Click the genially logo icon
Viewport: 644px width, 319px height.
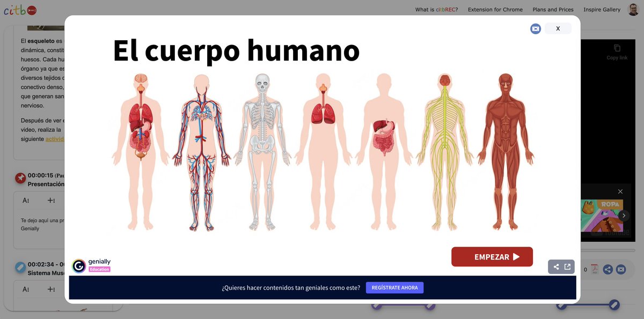coord(79,266)
